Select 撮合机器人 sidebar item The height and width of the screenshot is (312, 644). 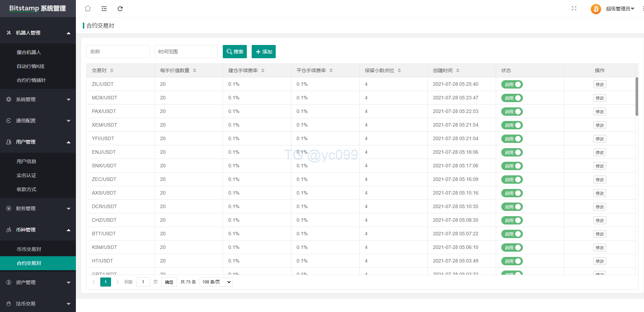pyautogui.click(x=29, y=52)
